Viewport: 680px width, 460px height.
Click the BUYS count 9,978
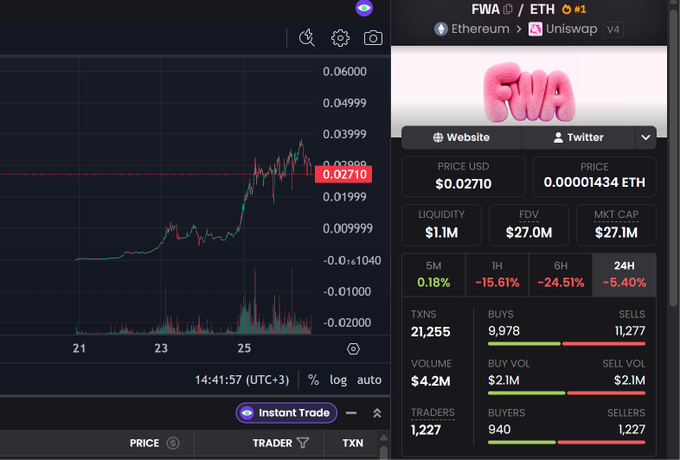pyautogui.click(x=503, y=331)
